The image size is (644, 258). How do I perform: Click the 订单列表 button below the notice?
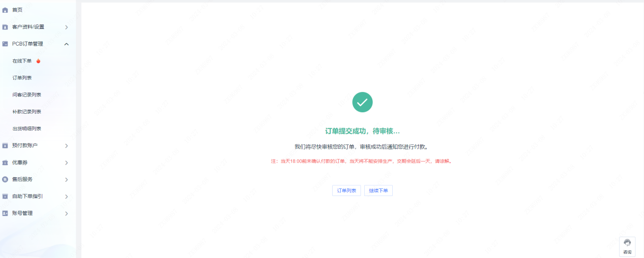click(x=346, y=190)
